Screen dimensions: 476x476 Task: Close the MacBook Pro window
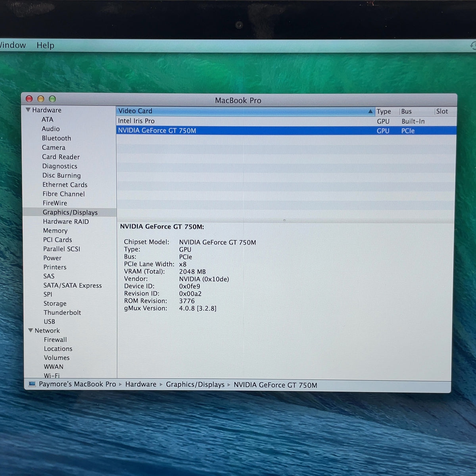click(29, 99)
